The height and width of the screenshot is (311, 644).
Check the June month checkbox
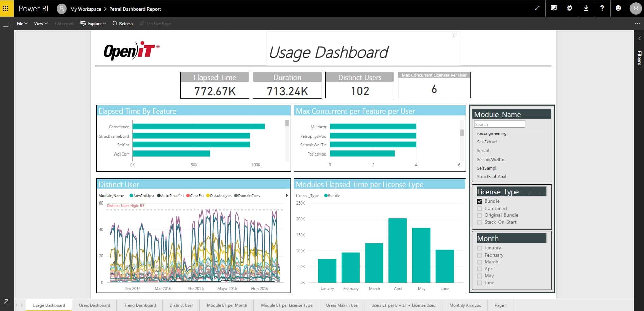(479, 283)
